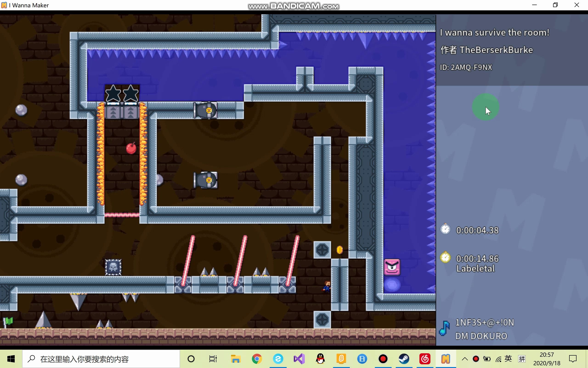Click the taskbar search box

101,359
